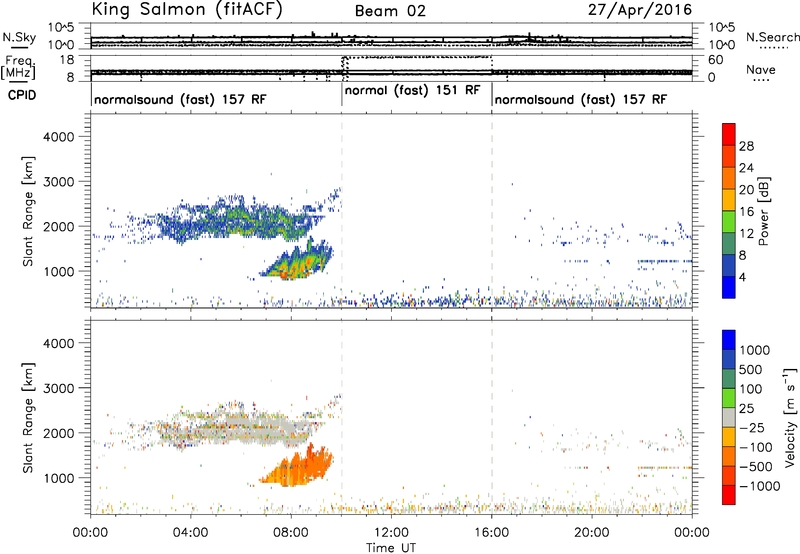Click the 'N.Search' legend label
The image size is (800, 554).
coord(772,37)
